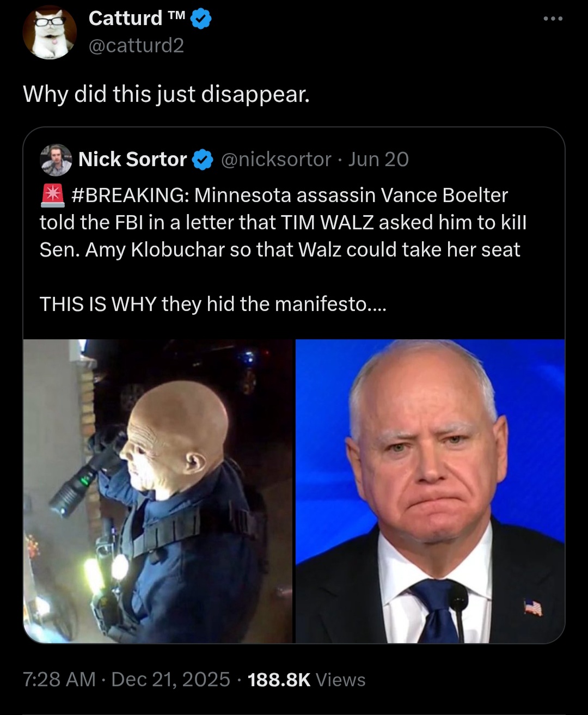This screenshot has width=588, height=715.
Task: Click the Jun 20 quoted post date
Action: (378, 160)
